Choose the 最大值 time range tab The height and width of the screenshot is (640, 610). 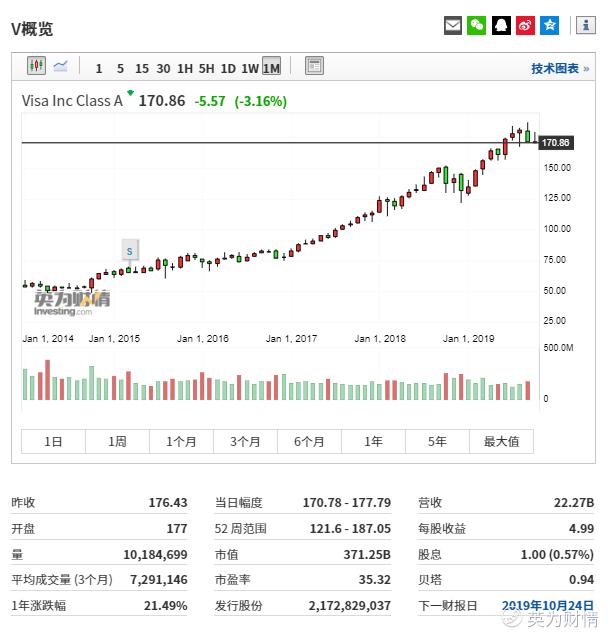pyautogui.click(x=501, y=441)
